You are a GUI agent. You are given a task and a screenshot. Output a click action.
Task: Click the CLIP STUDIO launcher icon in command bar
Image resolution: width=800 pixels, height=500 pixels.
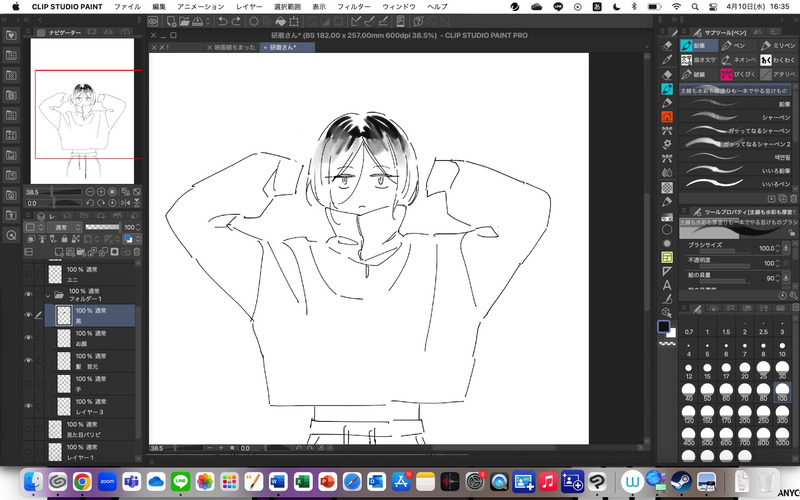click(x=153, y=21)
